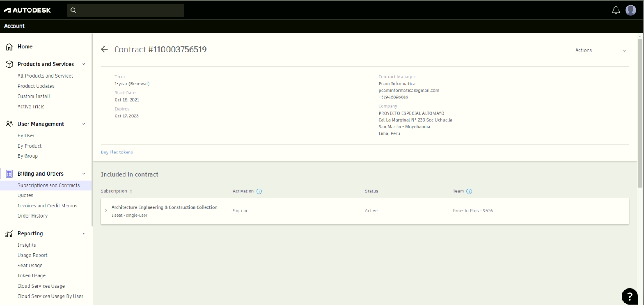Click the back arrow beside Contract number
Image resolution: width=644 pixels, height=305 pixels.
104,50
